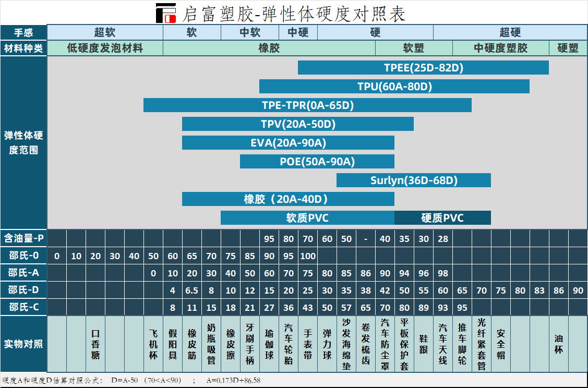Click the 低硬度发泡材料 material cell
588x388 pixels.
[105, 48]
